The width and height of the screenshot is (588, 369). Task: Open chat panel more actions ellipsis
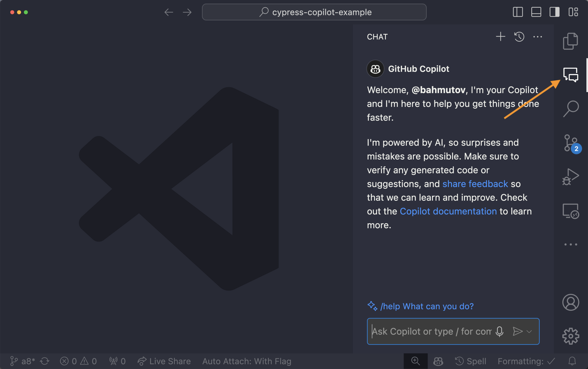(537, 37)
